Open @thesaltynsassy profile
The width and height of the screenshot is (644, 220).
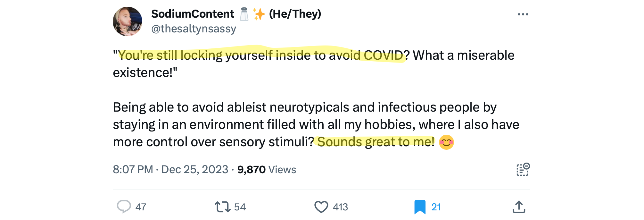tap(194, 29)
